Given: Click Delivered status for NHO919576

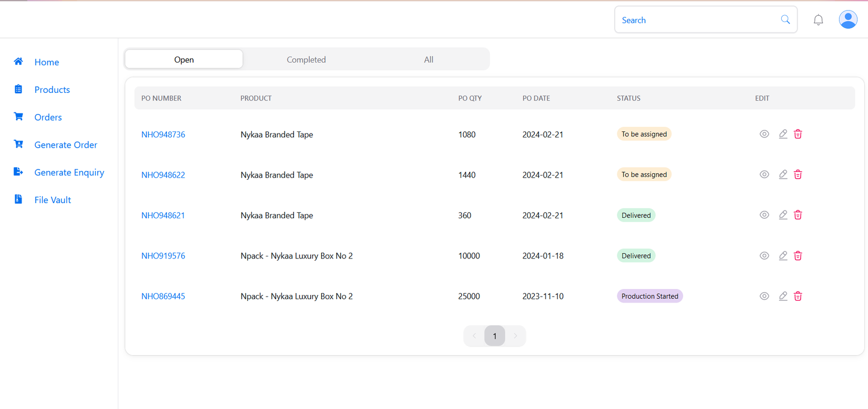Looking at the screenshot, I should point(636,255).
